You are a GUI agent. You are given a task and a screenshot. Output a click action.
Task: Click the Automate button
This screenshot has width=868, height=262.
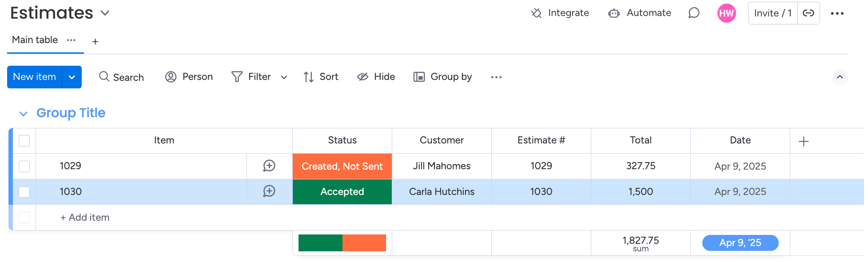(640, 13)
